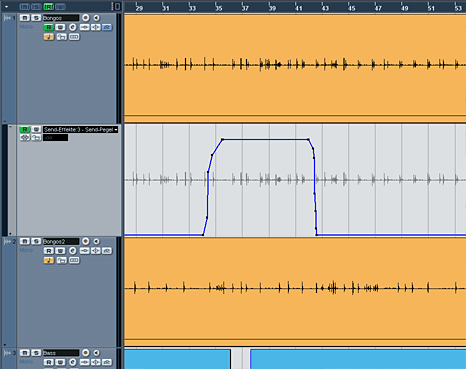This screenshot has width=466, height=369.
Task: Open Send-Effekte:3 - Send-Pegel parameter dropdown
Action: coord(116,130)
